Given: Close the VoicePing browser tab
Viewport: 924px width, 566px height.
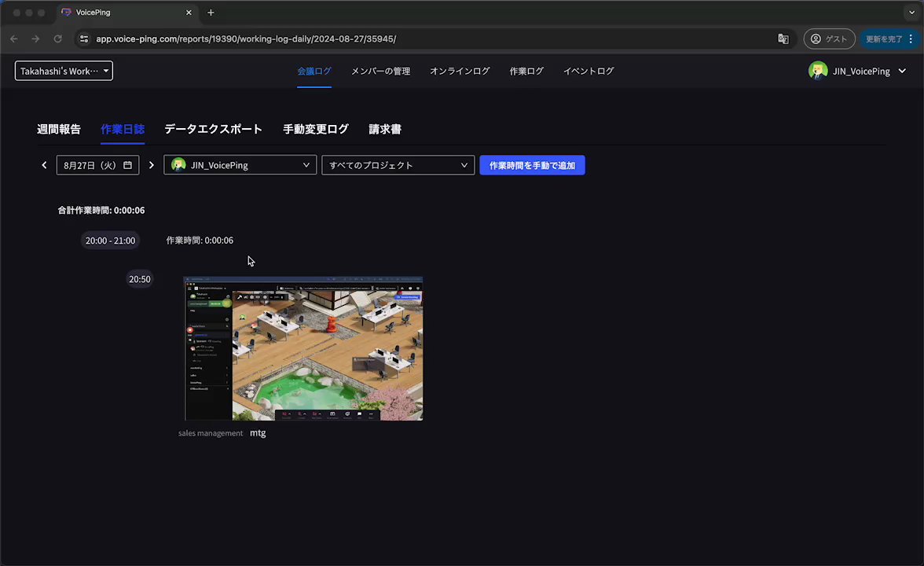Looking at the screenshot, I should tap(189, 13).
